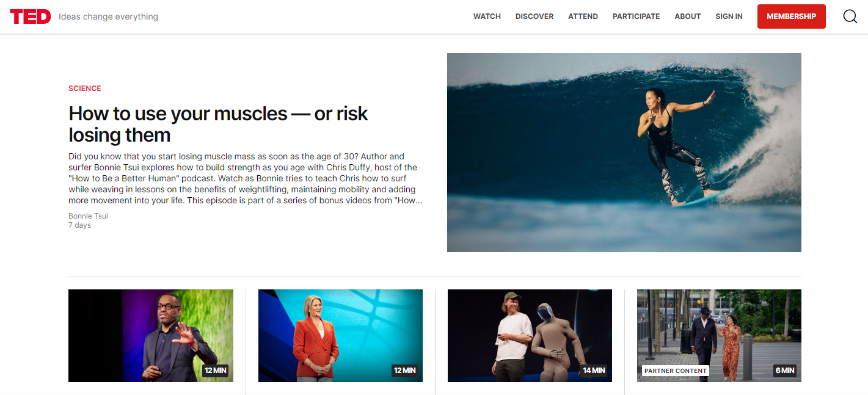Image resolution: width=868 pixels, height=395 pixels.
Task: Click the TED logo
Action: coord(30,16)
